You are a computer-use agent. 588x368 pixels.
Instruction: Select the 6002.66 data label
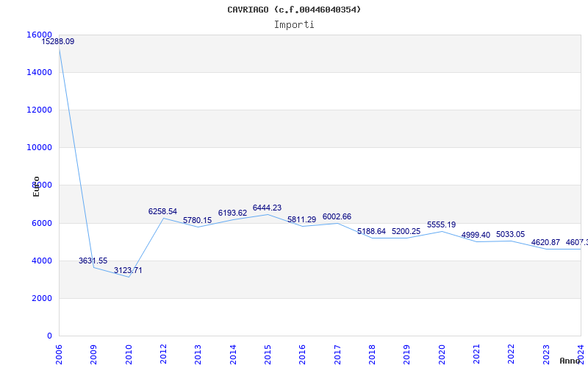(x=337, y=216)
